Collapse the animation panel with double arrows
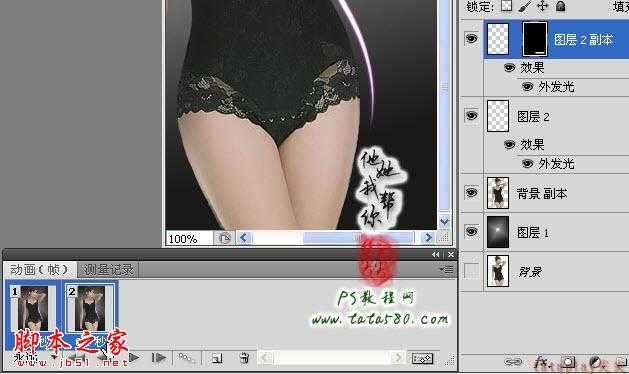Image resolution: width=629 pixels, height=374 pixels. [436, 254]
